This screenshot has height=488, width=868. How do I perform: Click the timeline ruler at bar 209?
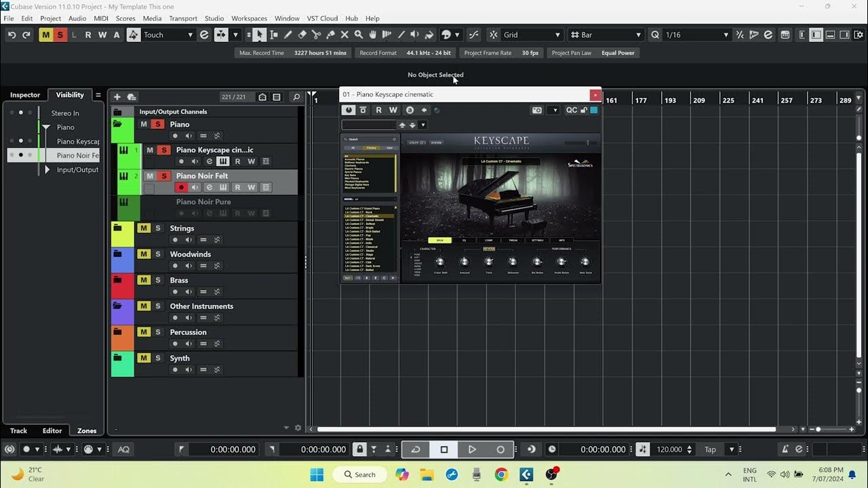pos(698,100)
